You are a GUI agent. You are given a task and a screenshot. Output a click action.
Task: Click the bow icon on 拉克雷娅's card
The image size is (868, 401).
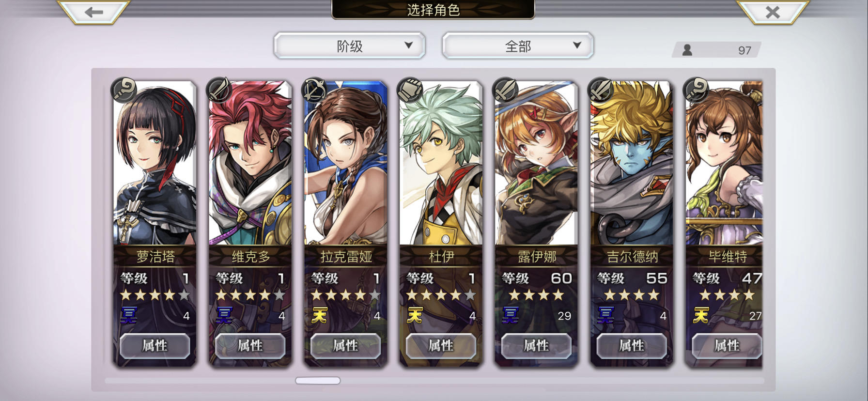coord(314,90)
